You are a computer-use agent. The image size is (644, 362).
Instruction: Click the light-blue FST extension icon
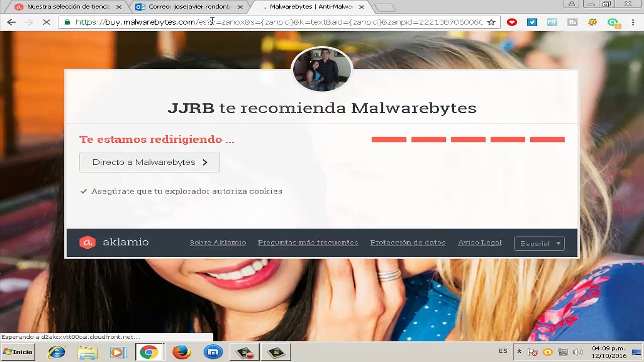click(552, 22)
